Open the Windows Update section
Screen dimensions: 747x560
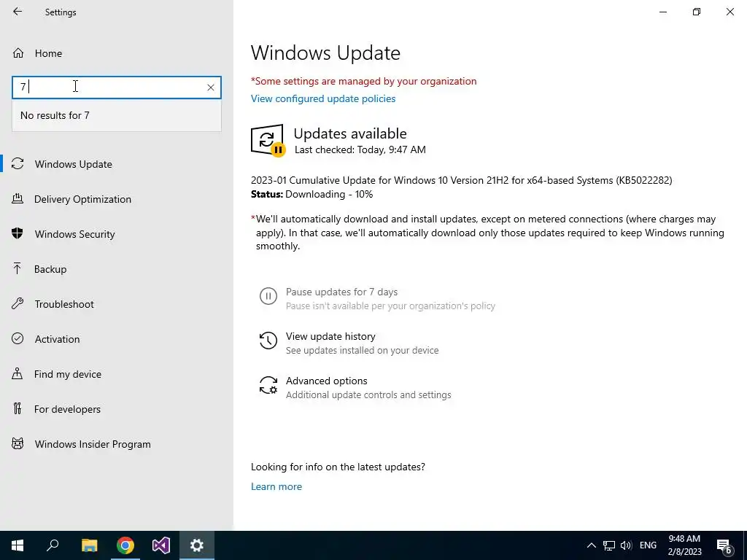pyautogui.click(x=74, y=164)
